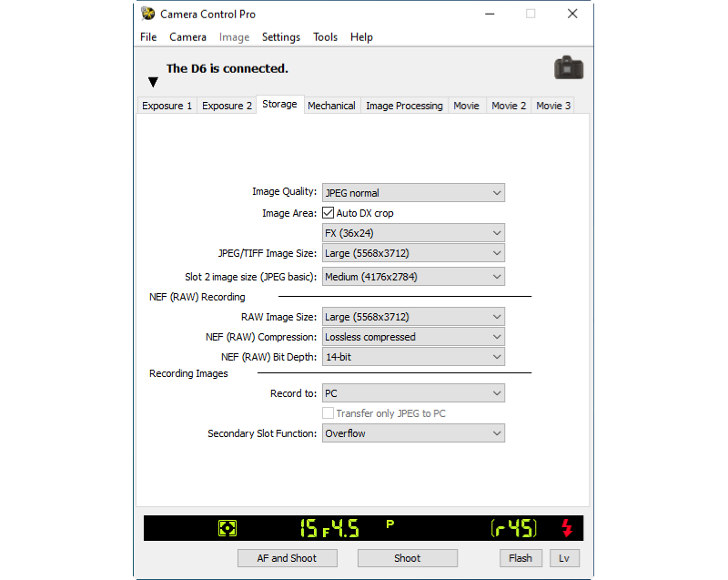Click the P exposure mode indicator
The height and width of the screenshot is (580, 728).
tap(390, 524)
